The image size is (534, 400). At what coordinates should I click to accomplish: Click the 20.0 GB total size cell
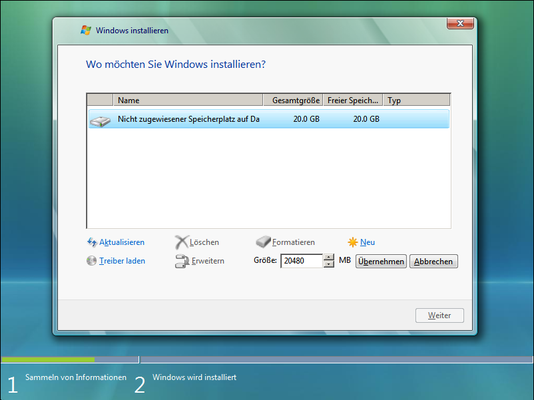306,119
